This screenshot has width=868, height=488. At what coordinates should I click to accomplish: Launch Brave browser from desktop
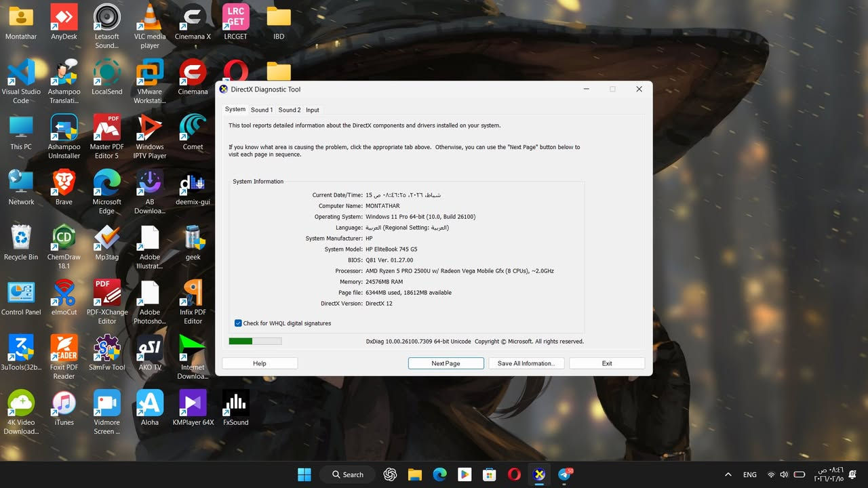[64, 183]
